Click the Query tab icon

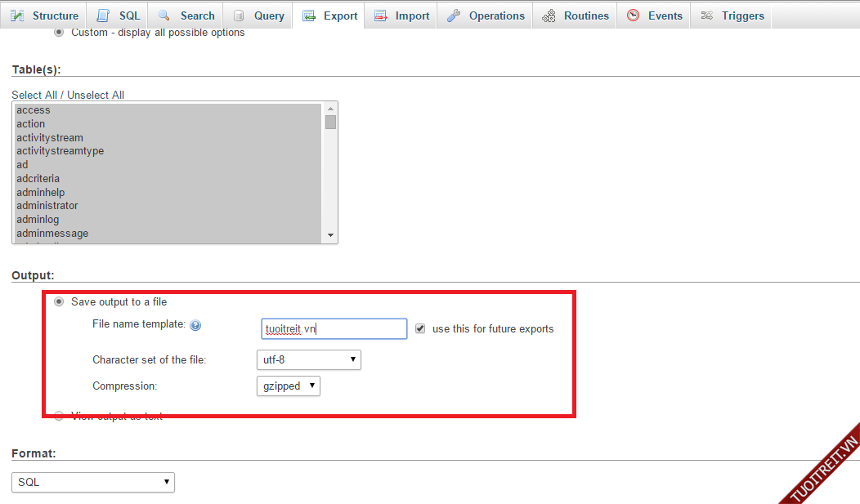pos(239,16)
